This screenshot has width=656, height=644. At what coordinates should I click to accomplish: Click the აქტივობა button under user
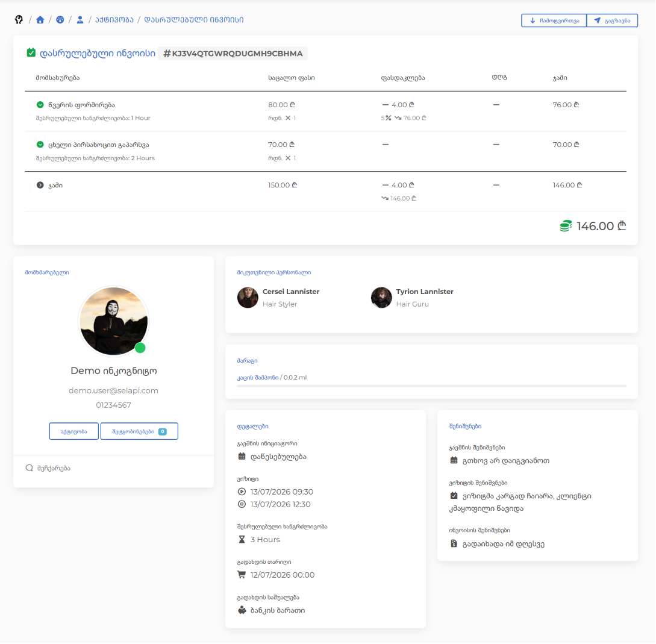tap(73, 431)
